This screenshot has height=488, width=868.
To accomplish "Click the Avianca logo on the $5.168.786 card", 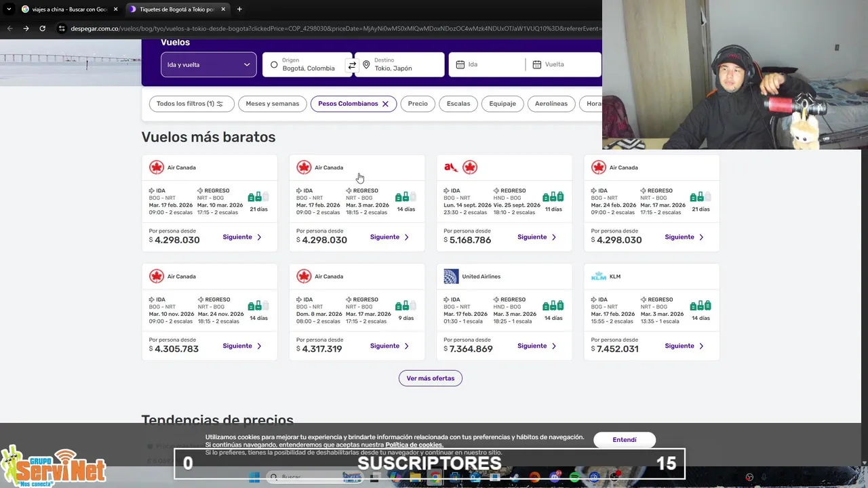I will (451, 167).
